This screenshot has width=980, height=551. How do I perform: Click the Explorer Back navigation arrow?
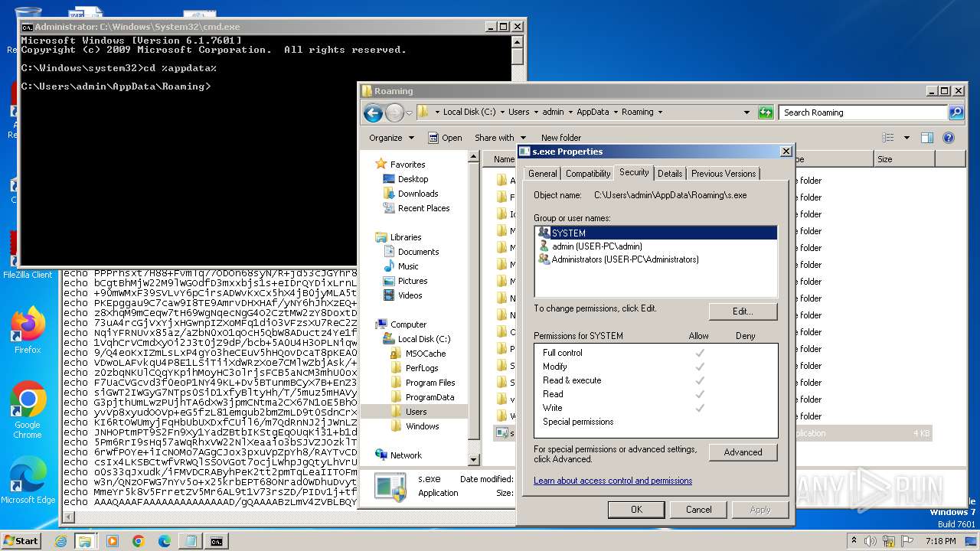coord(373,113)
